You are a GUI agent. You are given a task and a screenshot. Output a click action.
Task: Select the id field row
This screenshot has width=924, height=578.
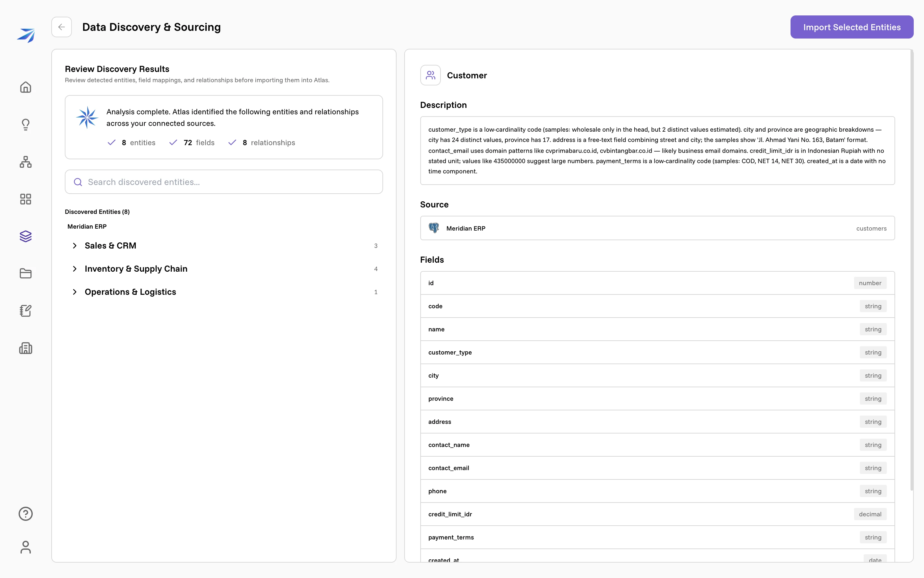coord(657,283)
